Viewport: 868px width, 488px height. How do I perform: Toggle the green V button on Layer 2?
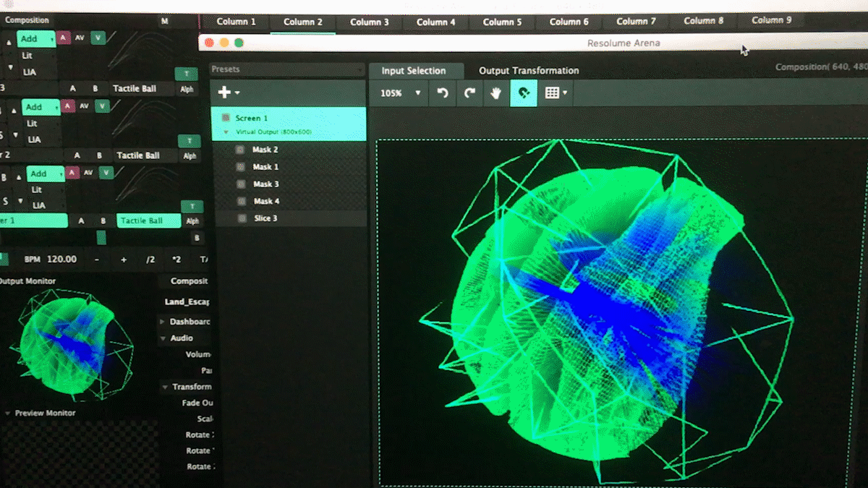click(102, 106)
